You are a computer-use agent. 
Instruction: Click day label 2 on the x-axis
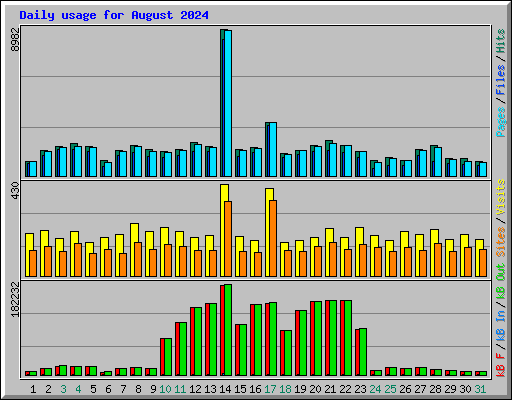(x=48, y=389)
